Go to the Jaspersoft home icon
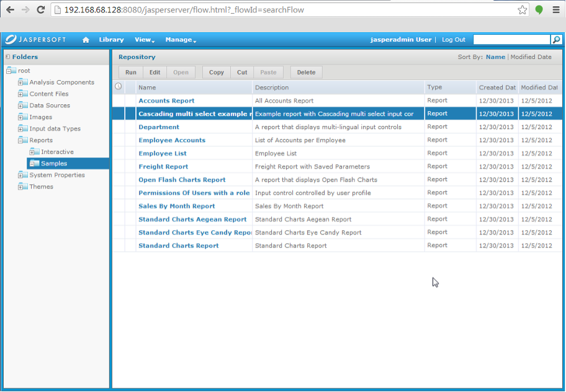Screen dimensions: 566x392 pos(86,40)
